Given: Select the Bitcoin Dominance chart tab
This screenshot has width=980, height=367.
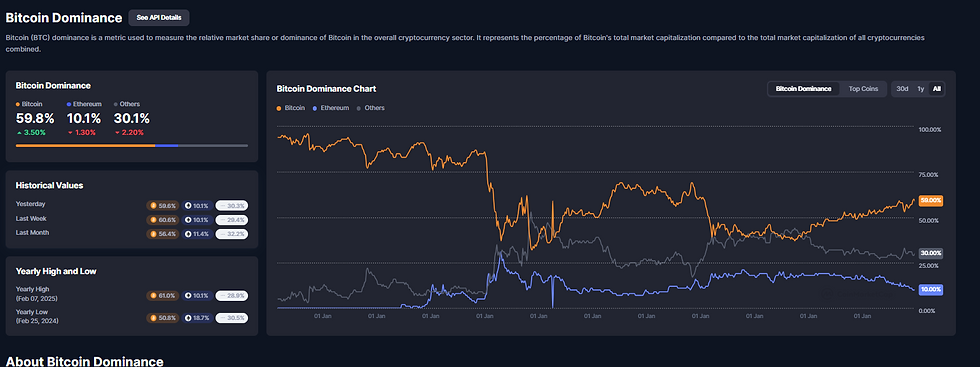Looking at the screenshot, I should coord(803,89).
